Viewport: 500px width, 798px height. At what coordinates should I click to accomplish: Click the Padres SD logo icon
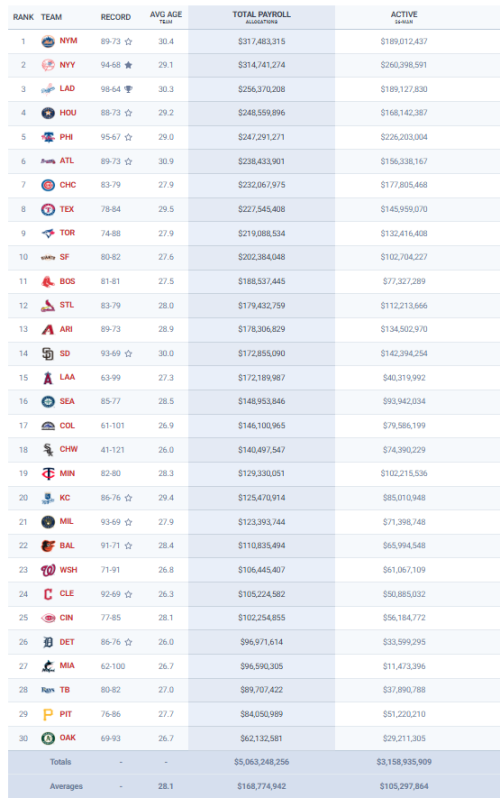48,354
